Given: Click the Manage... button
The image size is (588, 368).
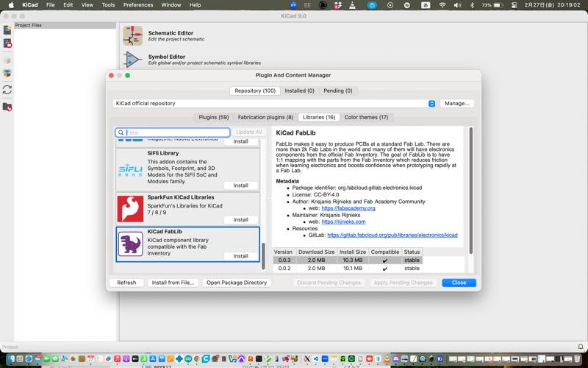Looking at the screenshot, I should (456, 103).
